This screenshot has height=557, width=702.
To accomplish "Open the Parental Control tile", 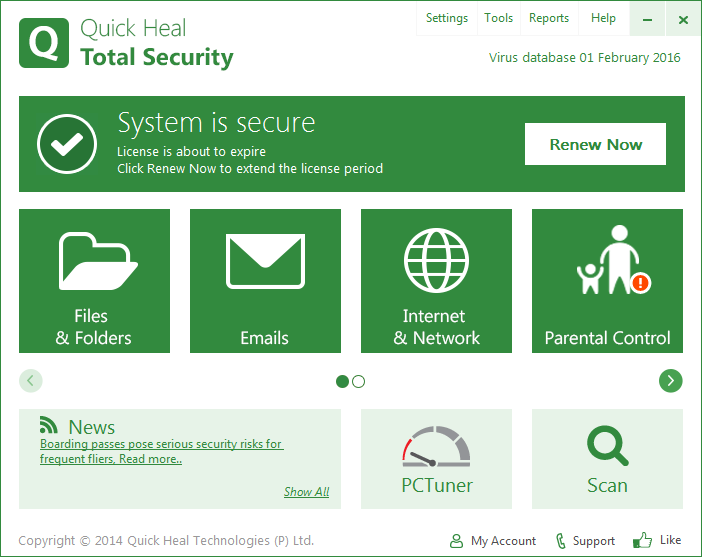I will coord(607,281).
